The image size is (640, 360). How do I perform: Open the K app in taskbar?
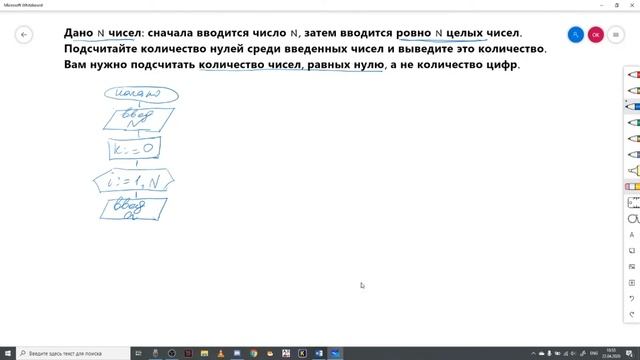(x=302, y=353)
